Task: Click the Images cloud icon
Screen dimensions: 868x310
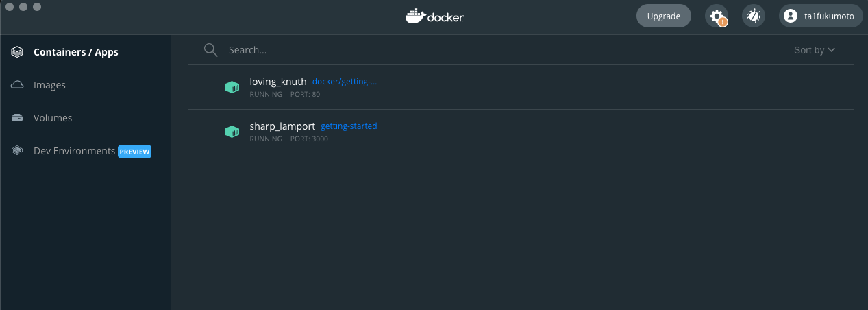Action: tap(18, 85)
